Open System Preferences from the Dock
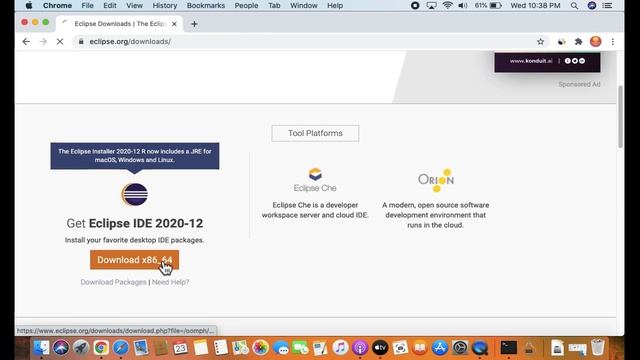Viewport: 640px width, 360px height. [460, 348]
